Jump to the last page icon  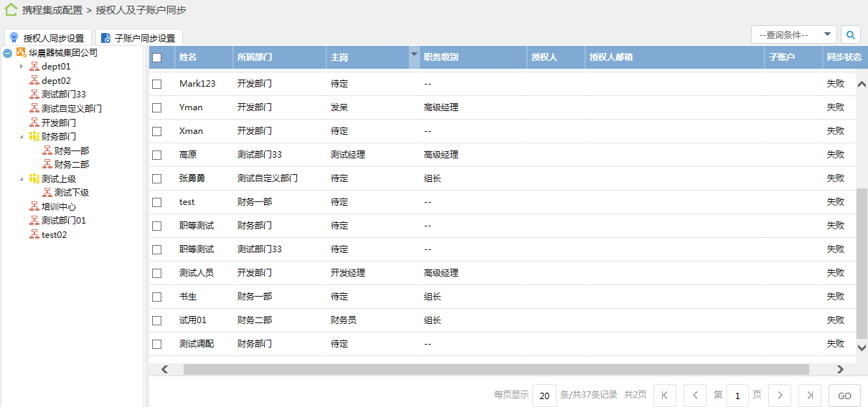(x=810, y=396)
